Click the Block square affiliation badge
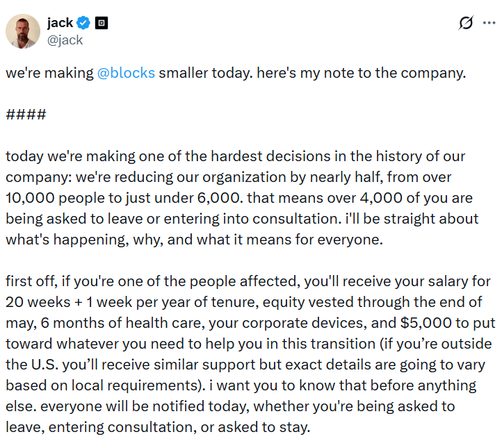 click(x=102, y=23)
